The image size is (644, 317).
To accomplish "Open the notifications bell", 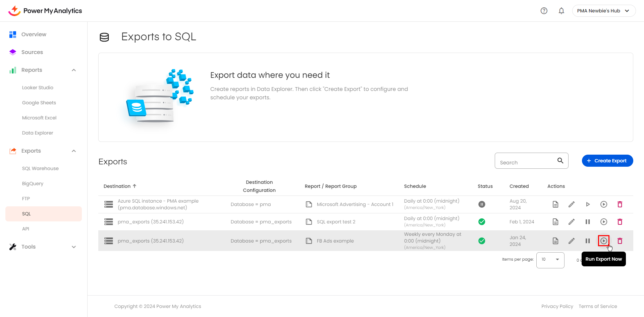I will click(x=561, y=11).
